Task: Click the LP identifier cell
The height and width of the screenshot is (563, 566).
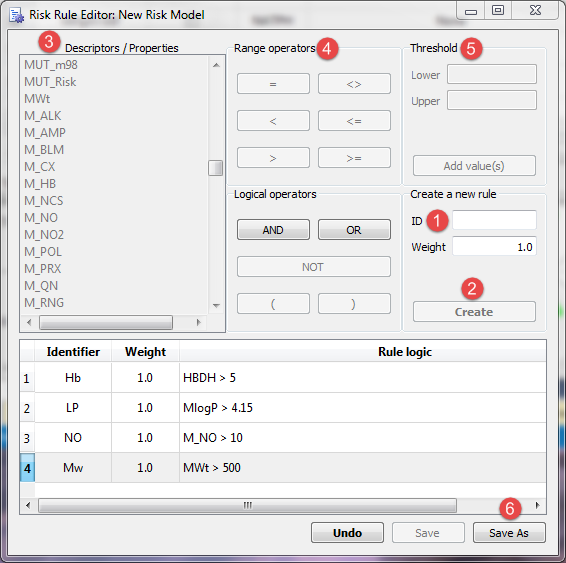Action: (73, 408)
